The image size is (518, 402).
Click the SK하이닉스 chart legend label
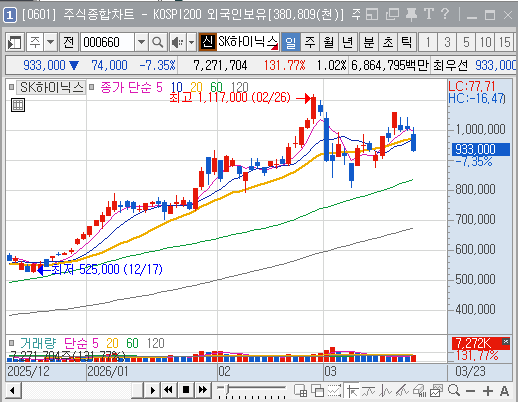coord(51,87)
